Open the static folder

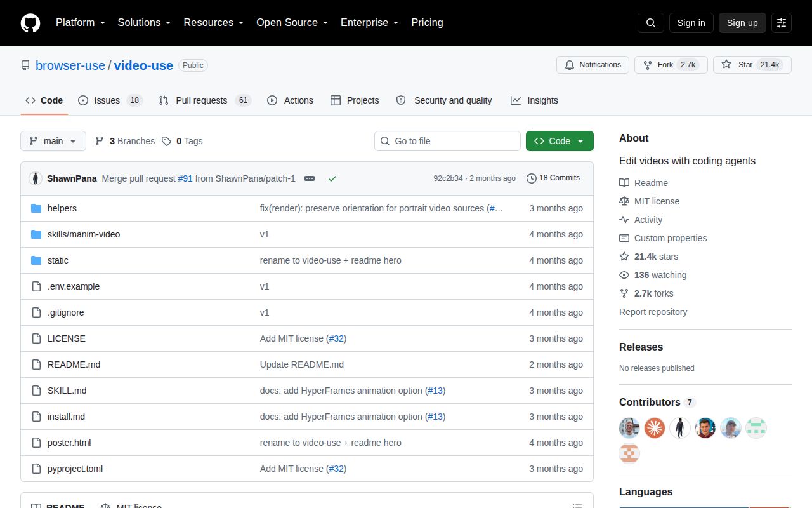coord(58,260)
